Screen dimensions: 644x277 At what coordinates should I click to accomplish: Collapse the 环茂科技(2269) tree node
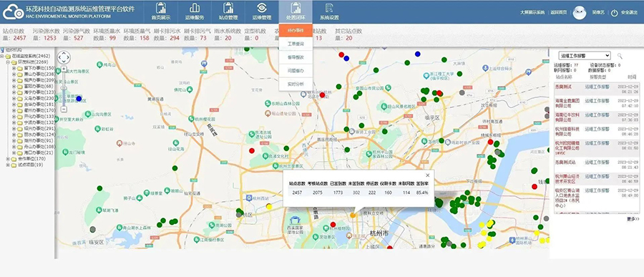(x=8, y=62)
